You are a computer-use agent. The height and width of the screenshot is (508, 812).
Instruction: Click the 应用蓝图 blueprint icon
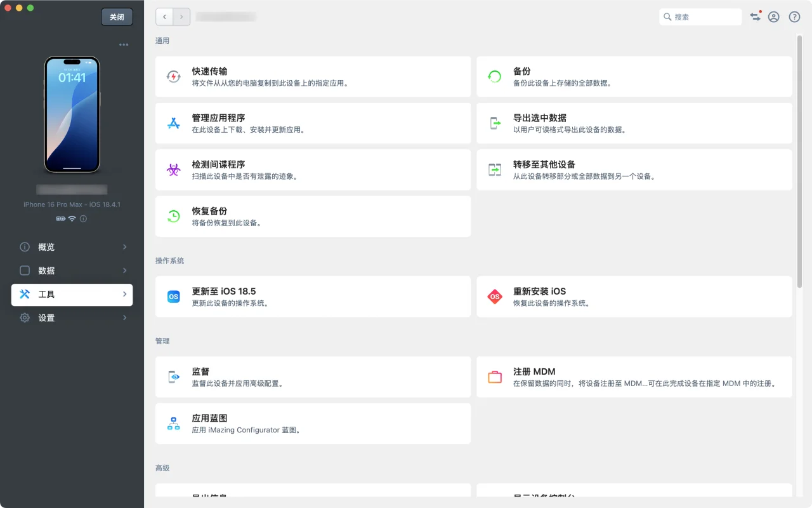click(x=173, y=424)
